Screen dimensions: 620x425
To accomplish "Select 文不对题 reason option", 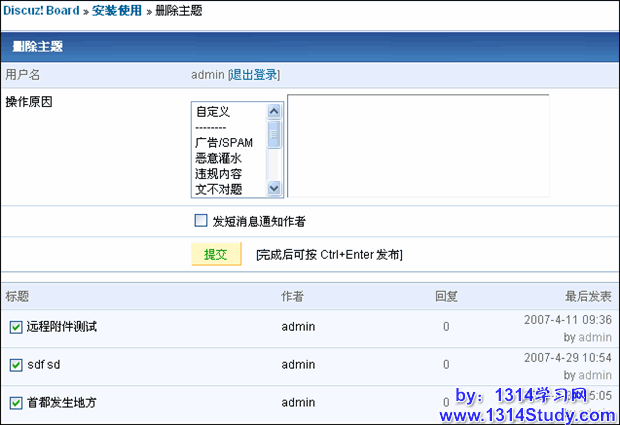I will pos(218,188).
